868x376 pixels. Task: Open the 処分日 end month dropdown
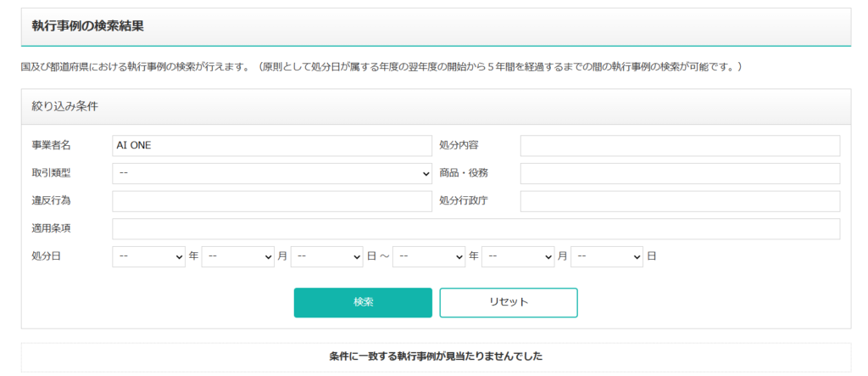518,256
